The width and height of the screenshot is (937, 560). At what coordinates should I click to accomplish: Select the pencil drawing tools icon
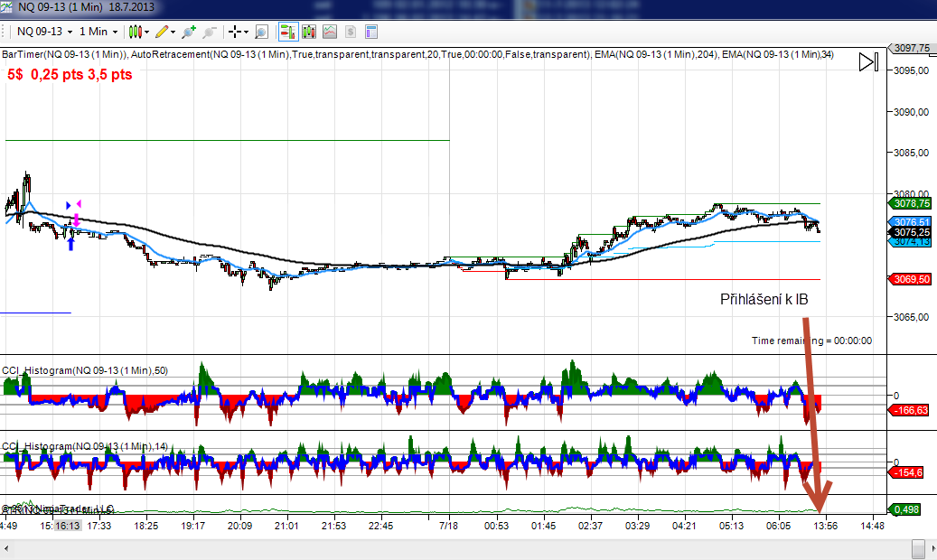162,32
